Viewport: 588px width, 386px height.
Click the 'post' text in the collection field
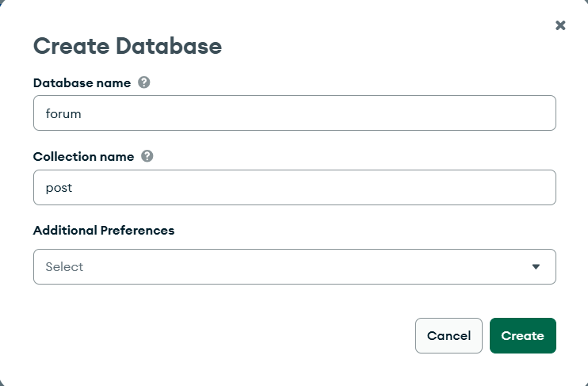[x=59, y=187]
